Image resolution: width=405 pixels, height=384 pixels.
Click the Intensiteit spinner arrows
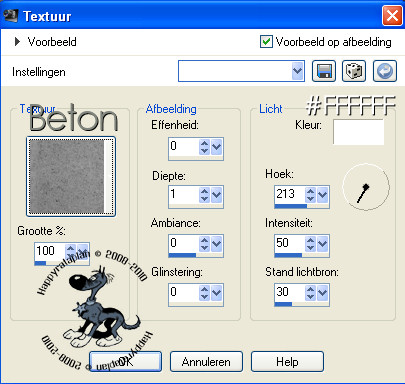(x=310, y=244)
